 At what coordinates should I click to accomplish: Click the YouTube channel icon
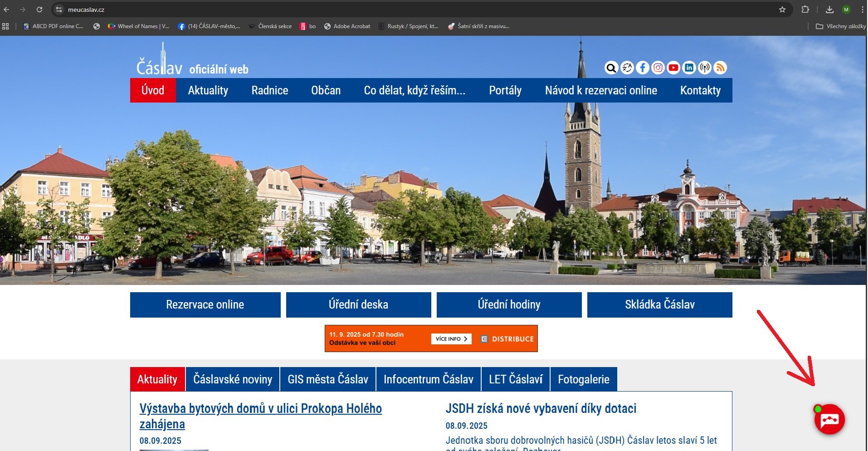[x=673, y=68]
